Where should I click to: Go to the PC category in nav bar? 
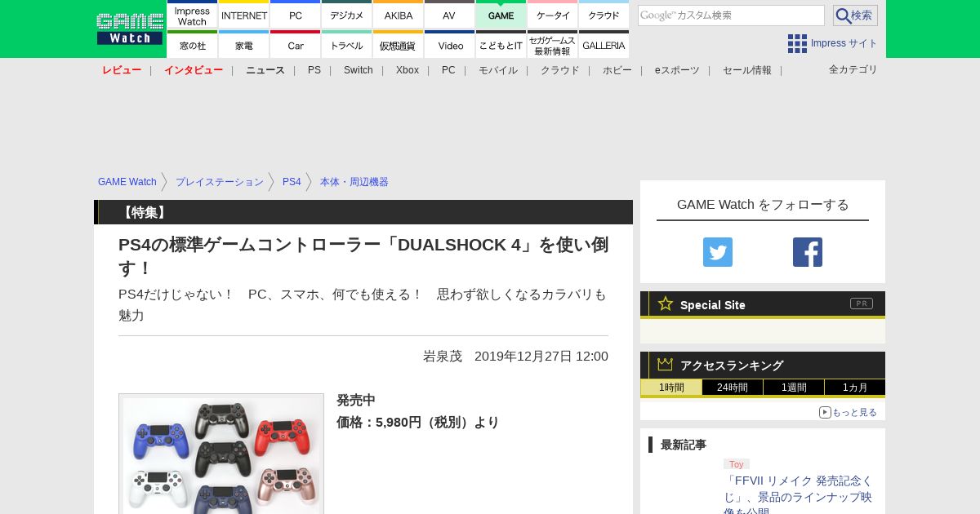coord(448,70)
